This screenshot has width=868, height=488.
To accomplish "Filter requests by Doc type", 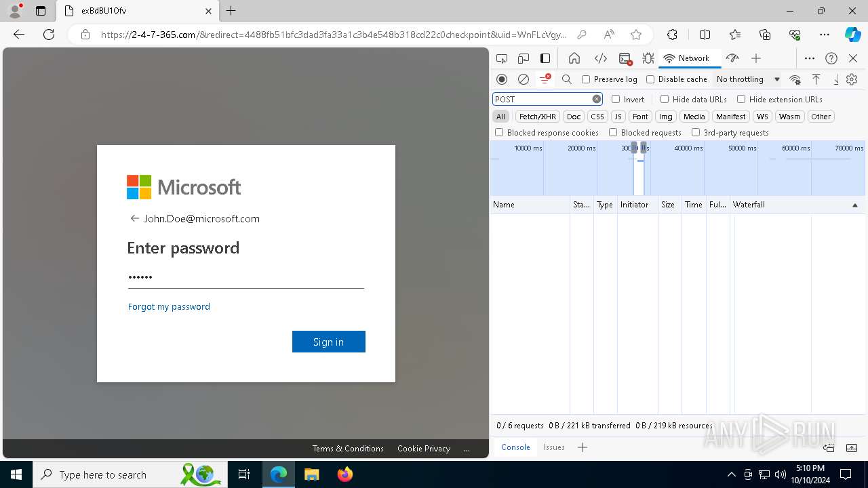I will coord(574,117).
